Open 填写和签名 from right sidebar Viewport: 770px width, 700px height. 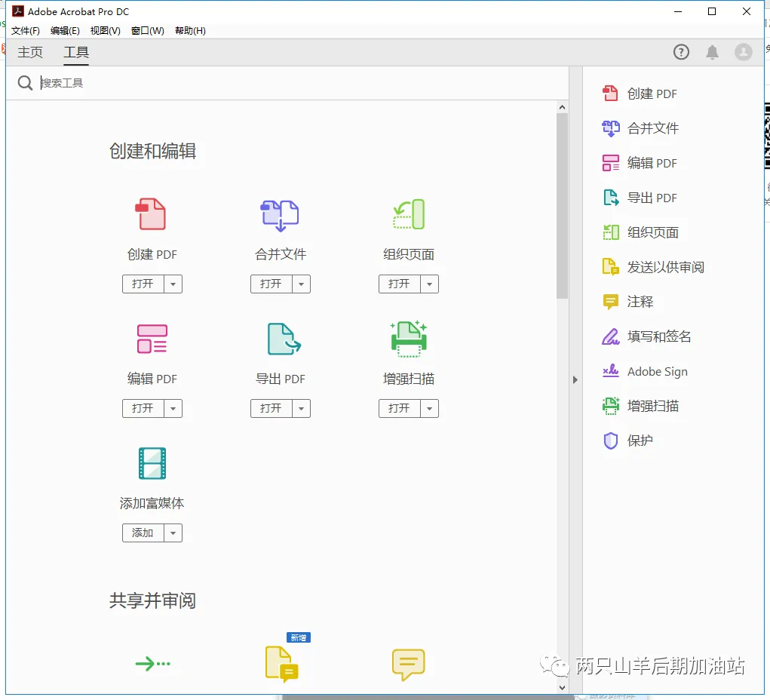(646, 336)
